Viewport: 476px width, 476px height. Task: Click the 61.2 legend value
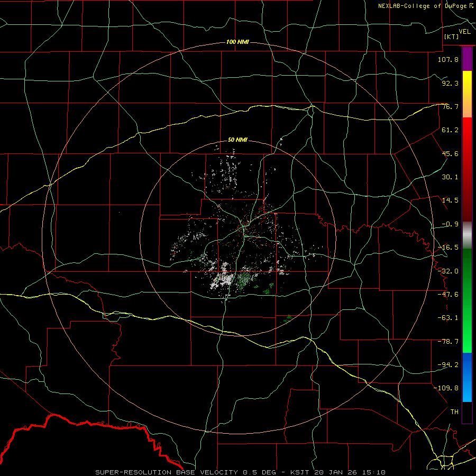[450, 130]
